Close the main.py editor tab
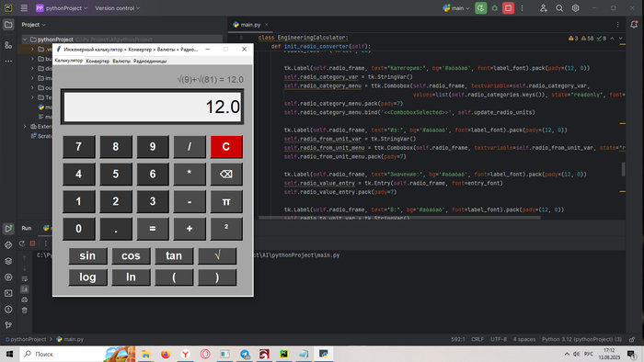 266,25
